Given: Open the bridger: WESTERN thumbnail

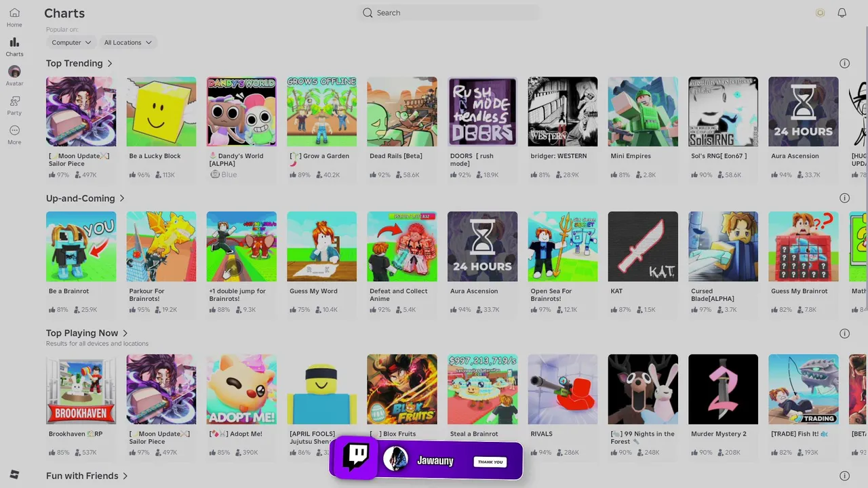Looking at the screenshot, I should 563,111.
